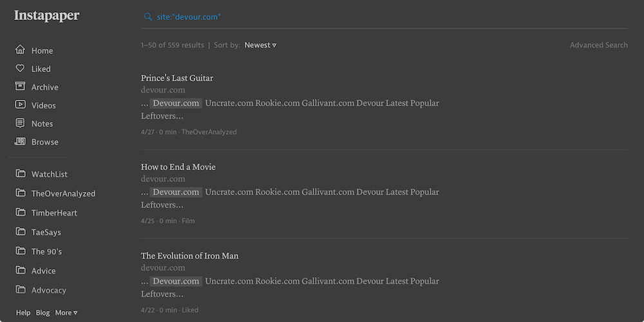This screenshot has width=644, height=322.
Task: Open the Help link
Action: tap(23, 312)
